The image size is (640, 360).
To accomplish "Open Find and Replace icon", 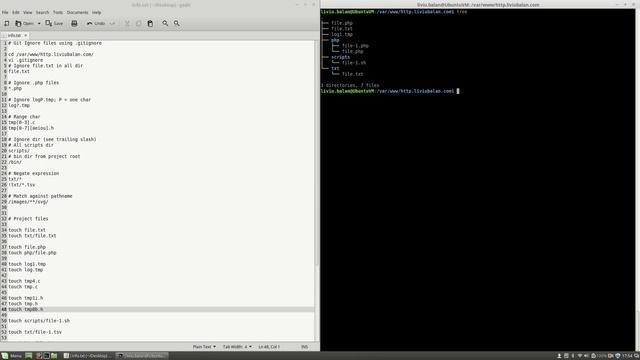I will point(177,23).
